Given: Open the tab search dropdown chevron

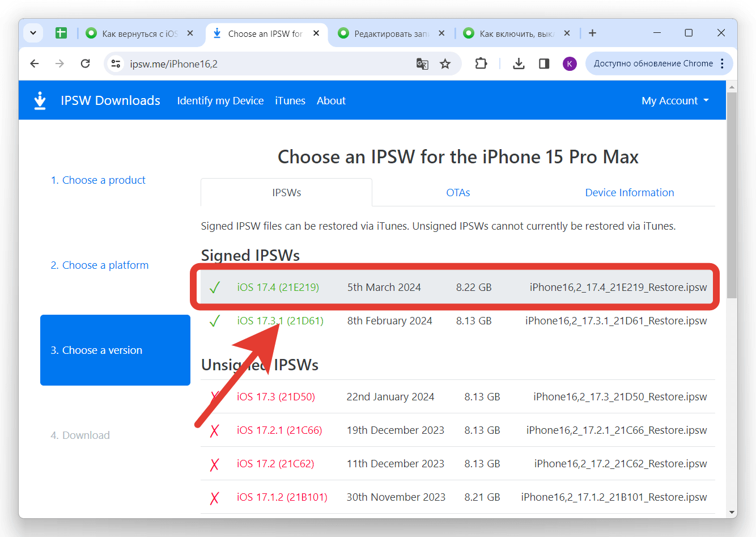Looking at the screenshot, I should tap(33, 33).
